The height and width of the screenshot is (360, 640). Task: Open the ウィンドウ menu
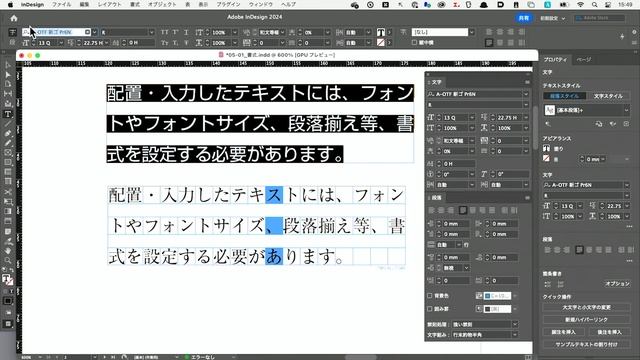(x=260, y=4)
